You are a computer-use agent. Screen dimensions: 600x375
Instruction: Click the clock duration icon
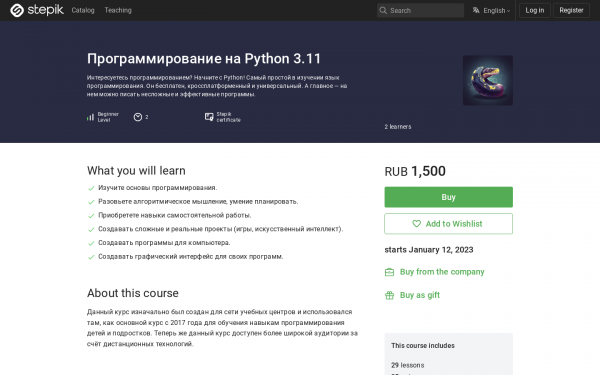(138, 117)
